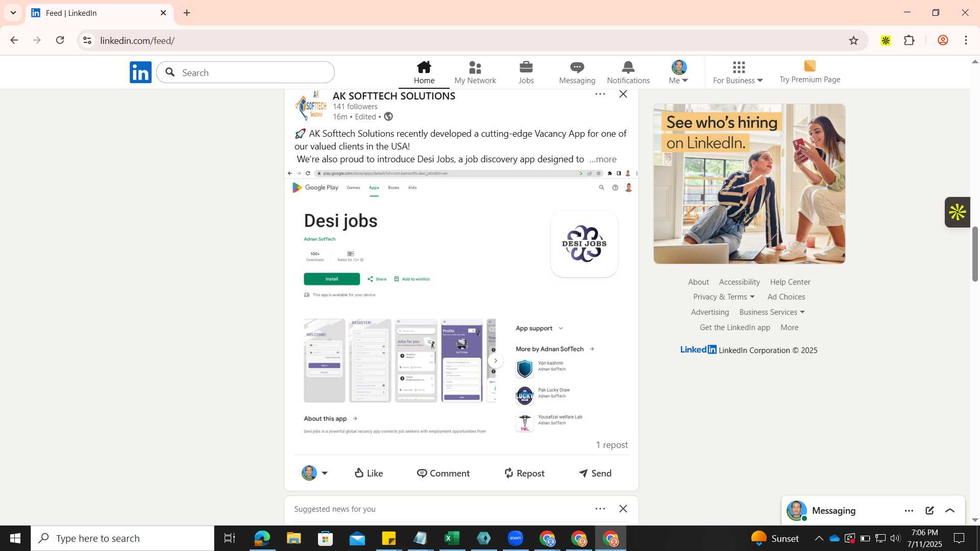Open the Jobs section
980x551 pixels.
pos(526,72)
